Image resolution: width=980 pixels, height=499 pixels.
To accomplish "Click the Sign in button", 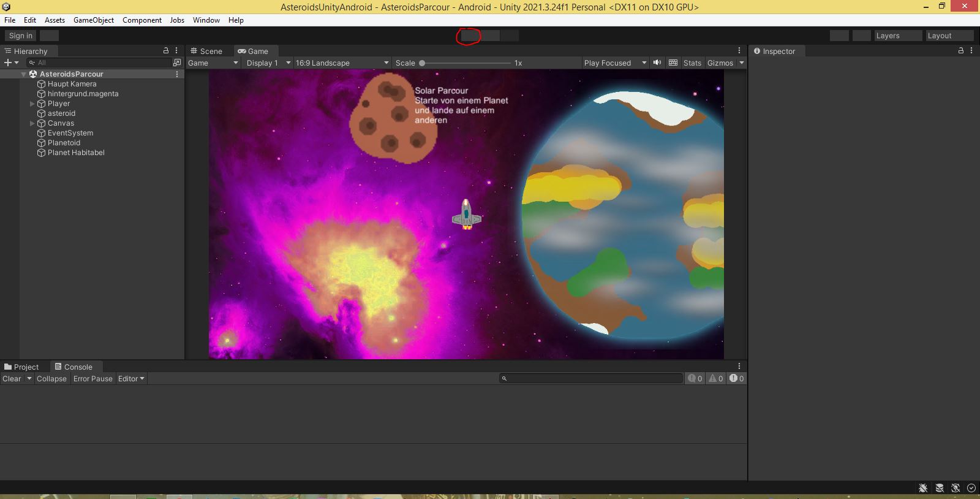I will point(21,36).
